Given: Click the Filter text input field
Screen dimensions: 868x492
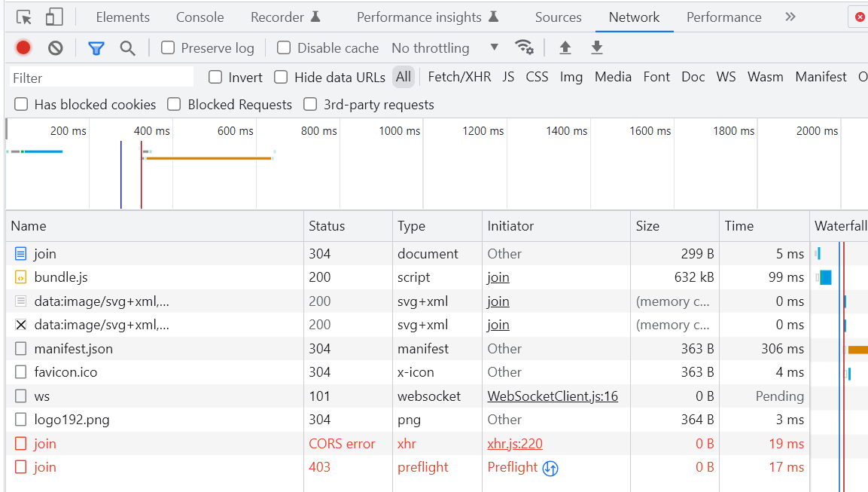Looking at the screenshot, I should (x=102, y=78).
